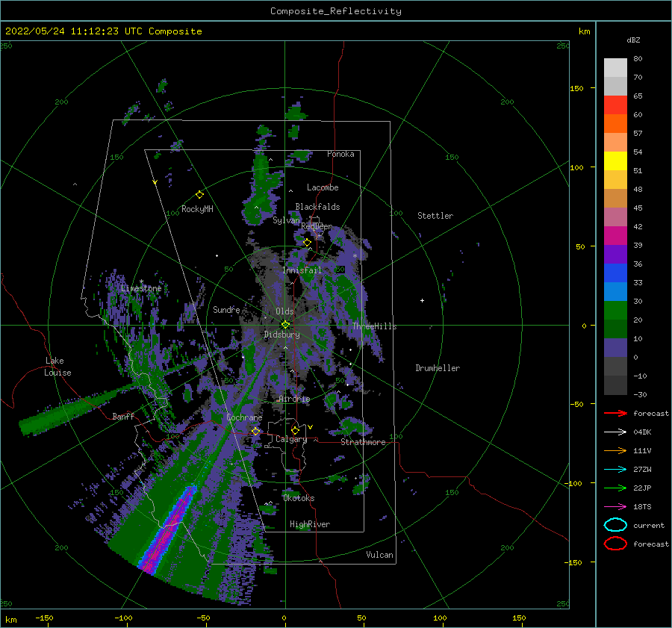Click the 50 tick label on vertical axis
Image resolution: width=672 pixels, height=628 pixels.
580,246
